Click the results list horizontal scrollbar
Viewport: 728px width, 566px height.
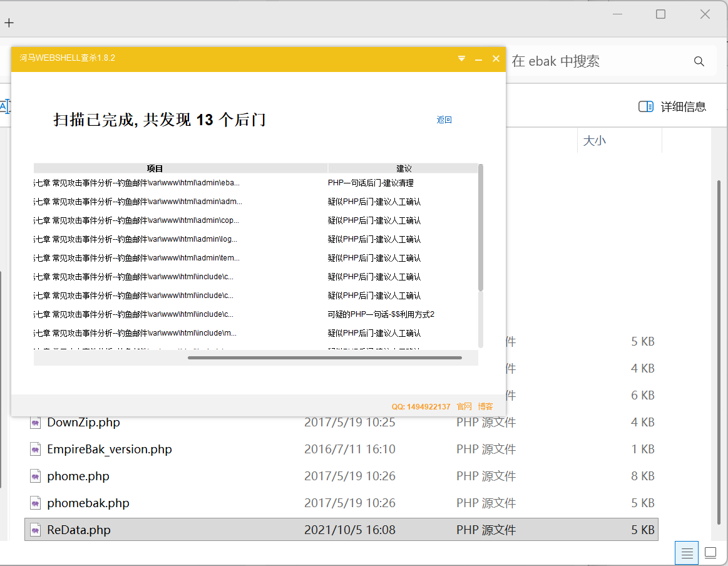[x=324, y=358]
